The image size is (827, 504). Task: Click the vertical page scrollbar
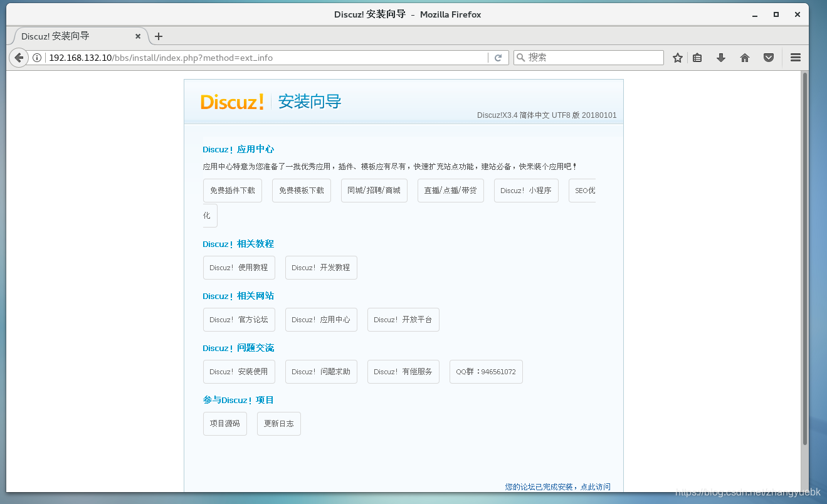(805, 258)
